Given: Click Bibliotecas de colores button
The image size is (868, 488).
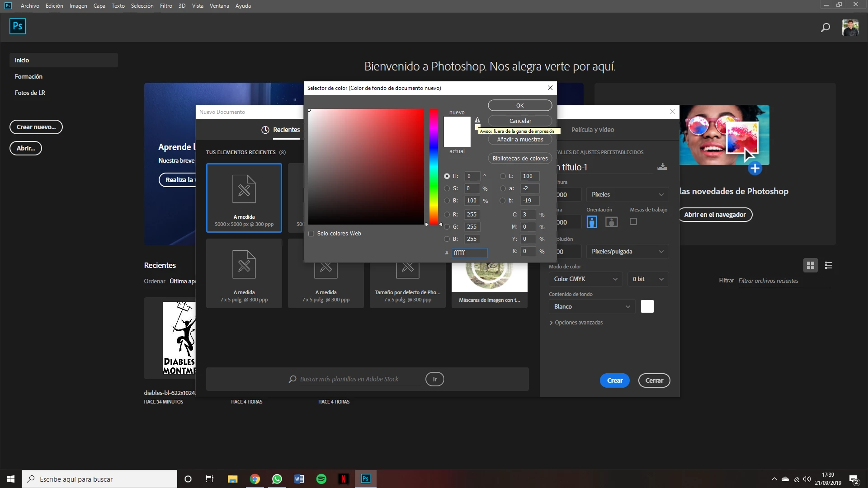Looking at the screenshot, I should [520, 159].
